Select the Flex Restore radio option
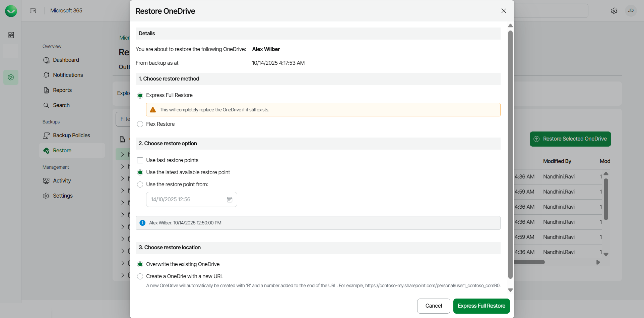 [140, 124]
